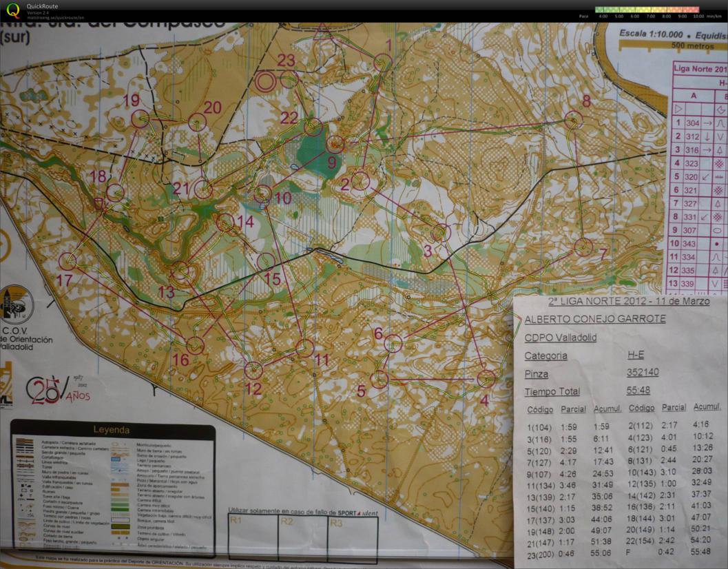Click split row 23(200)
The image size is (728, 569).
point(570,554)
